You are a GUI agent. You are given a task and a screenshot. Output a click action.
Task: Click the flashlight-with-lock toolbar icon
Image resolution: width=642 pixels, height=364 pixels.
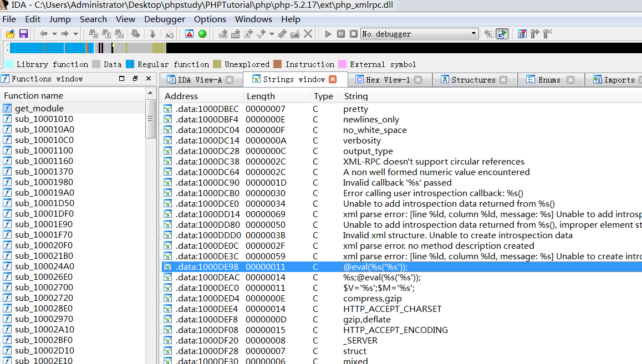[x=169, y=34]
